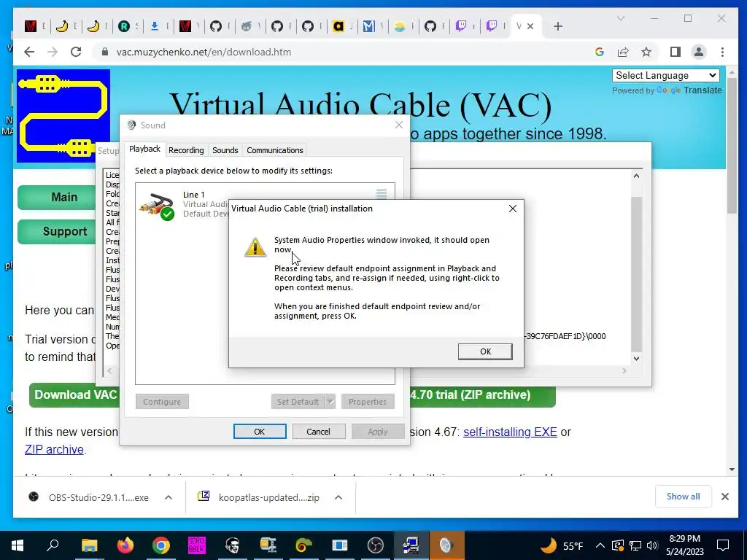
Task: Click the Configure button in Sound window
Action: pyautogui.click(x=162, y=402)
